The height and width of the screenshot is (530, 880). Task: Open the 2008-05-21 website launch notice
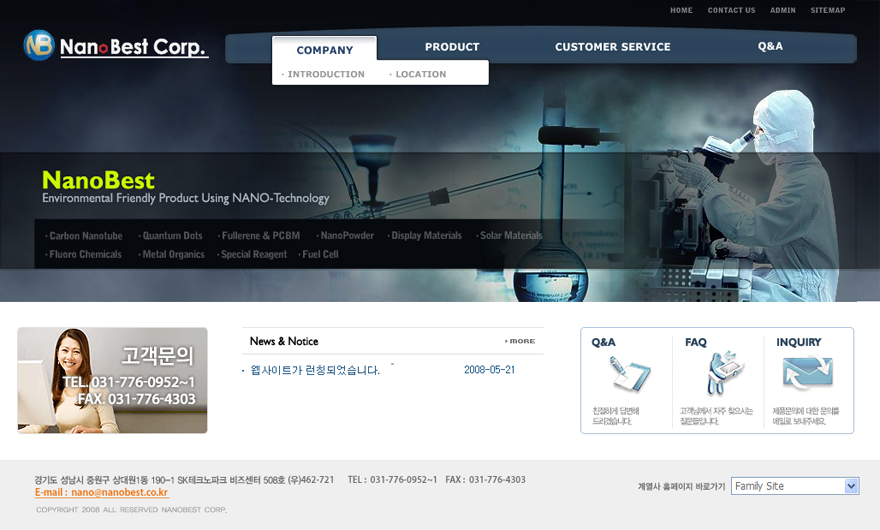point(315,370)
